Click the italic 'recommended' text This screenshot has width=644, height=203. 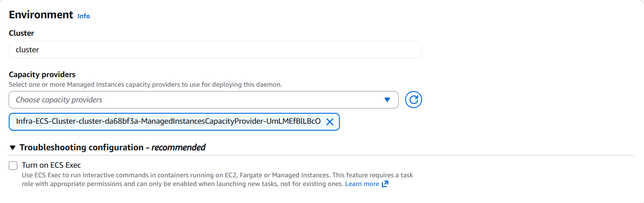[x=178, y=148]
